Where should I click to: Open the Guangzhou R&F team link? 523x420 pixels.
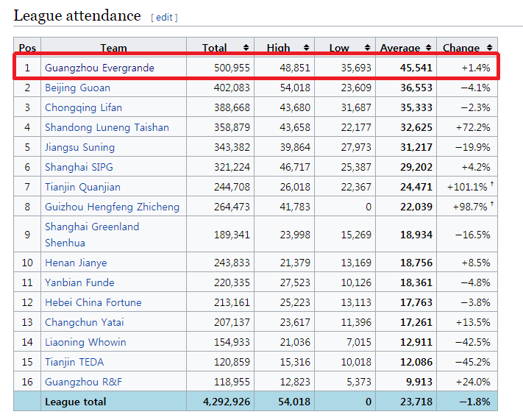pyautogui.click(x=82, y=382)
